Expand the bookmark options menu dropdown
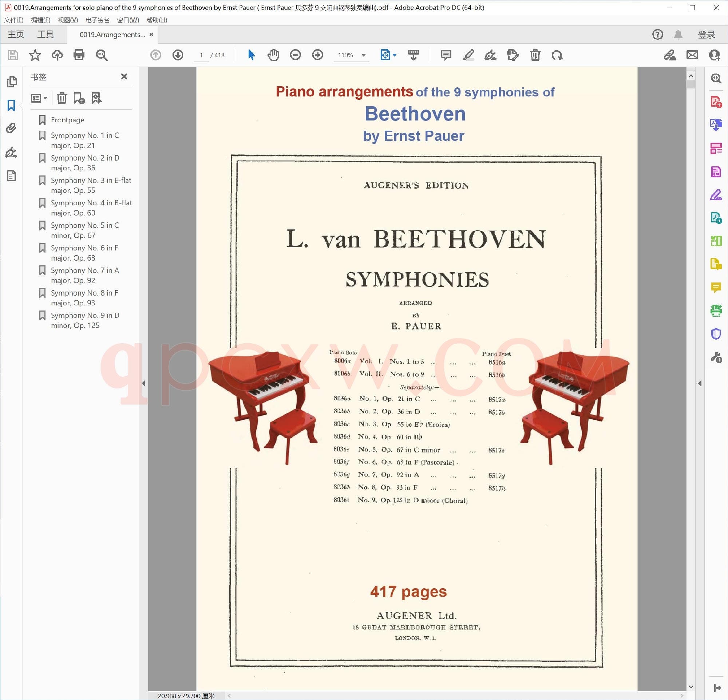 (39, 98)
